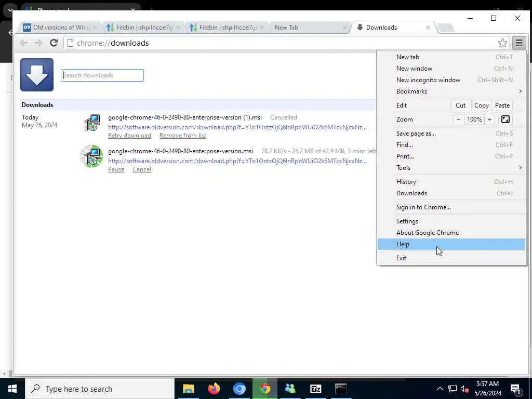
Task: Open the in-progress download's source URL link
Action: coord(237,161)
